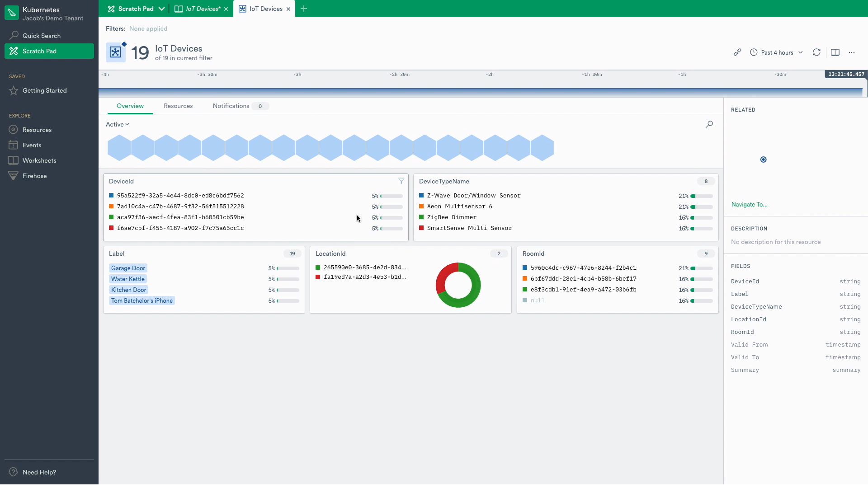This screenshot has width=868, height=488.
Task: Click DeviceTypeName count badge 8
Action: click(706, 181)
